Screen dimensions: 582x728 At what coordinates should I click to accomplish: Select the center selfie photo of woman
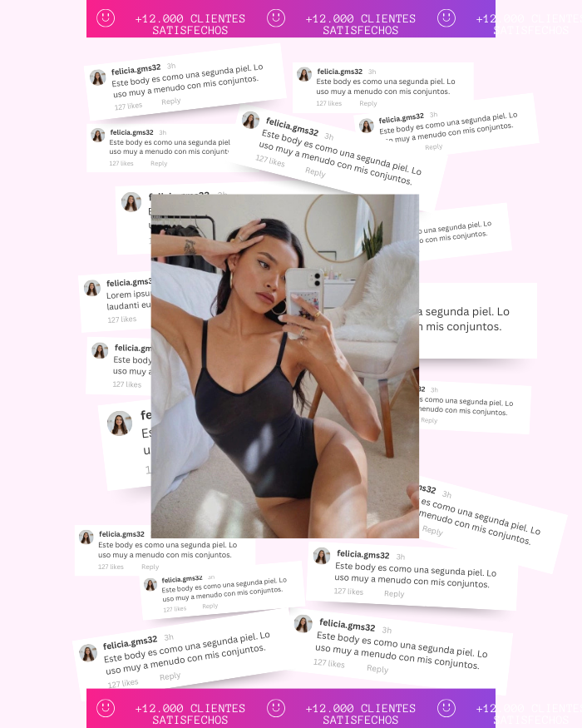[285, 366]
